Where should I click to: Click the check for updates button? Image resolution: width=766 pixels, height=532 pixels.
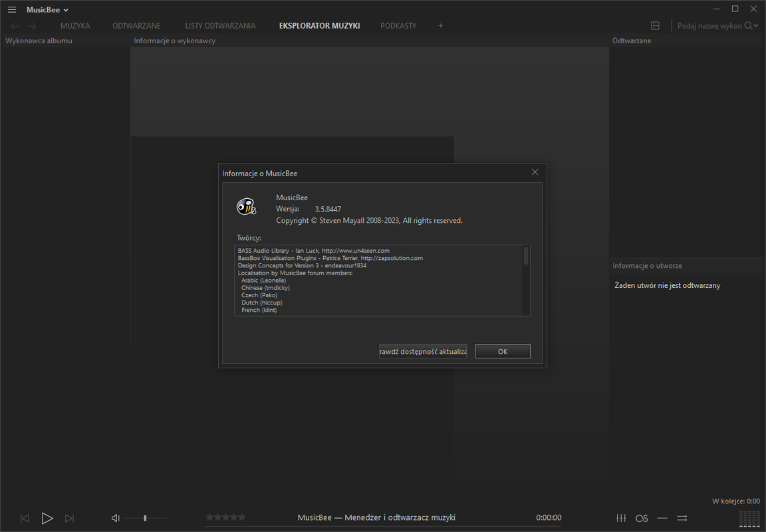coord(423,351)
